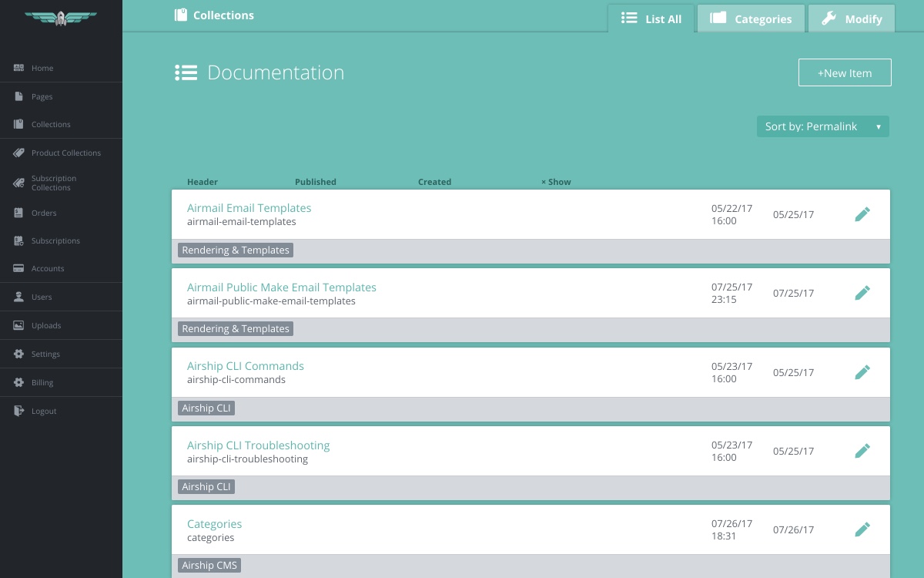Click the Billing gear icon in the sidebar
The width and height of the screenshot is (924, 578).
coord(19,382)
